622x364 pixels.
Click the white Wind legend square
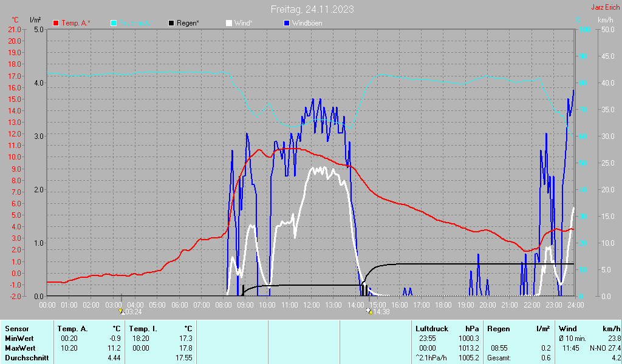[229, 23]
